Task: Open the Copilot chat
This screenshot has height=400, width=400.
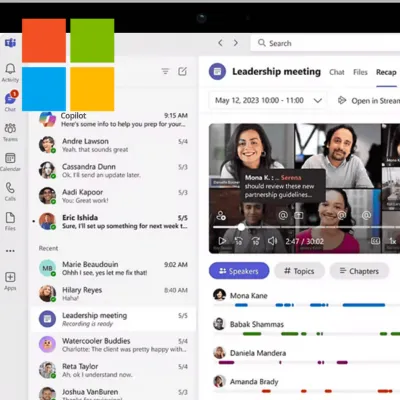Action: 113,119
